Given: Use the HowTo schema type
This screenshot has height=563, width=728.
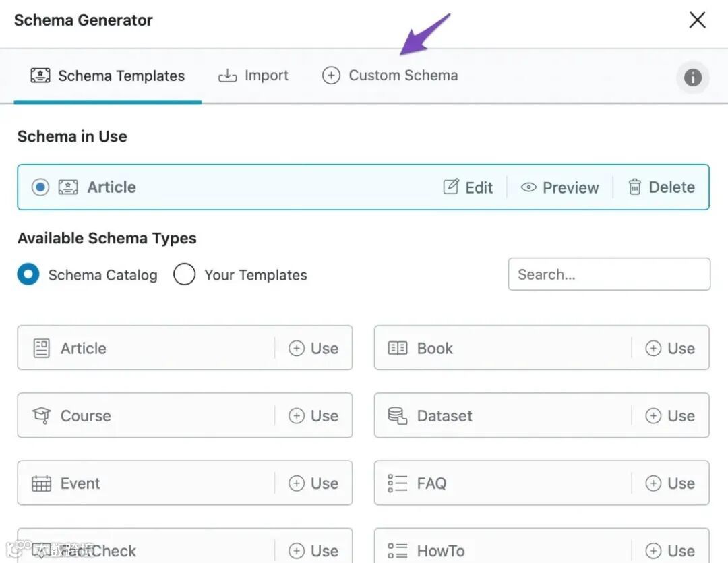Looking at the screenshot, I should tap(671, 550).
